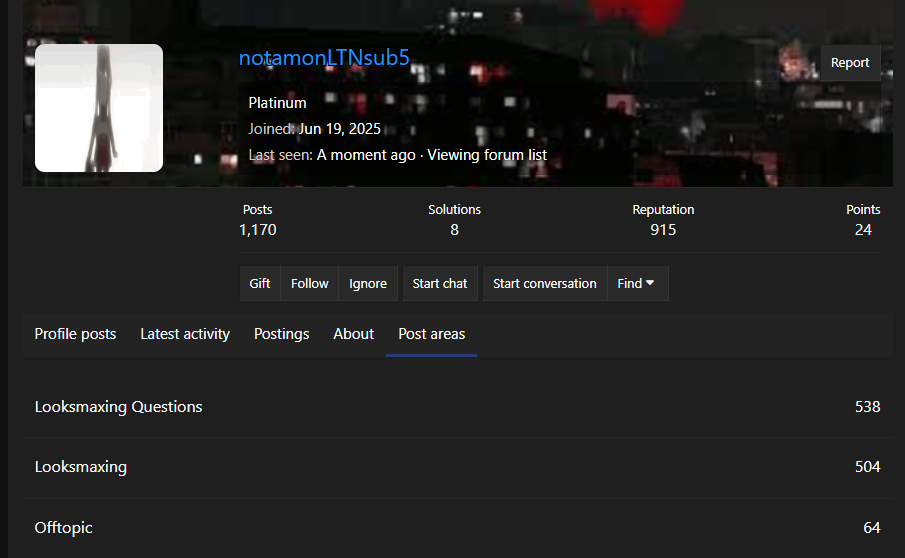Report this user profile
This screenshot has height=558, width=905.
pyautogui.click(x=850, y=62)
